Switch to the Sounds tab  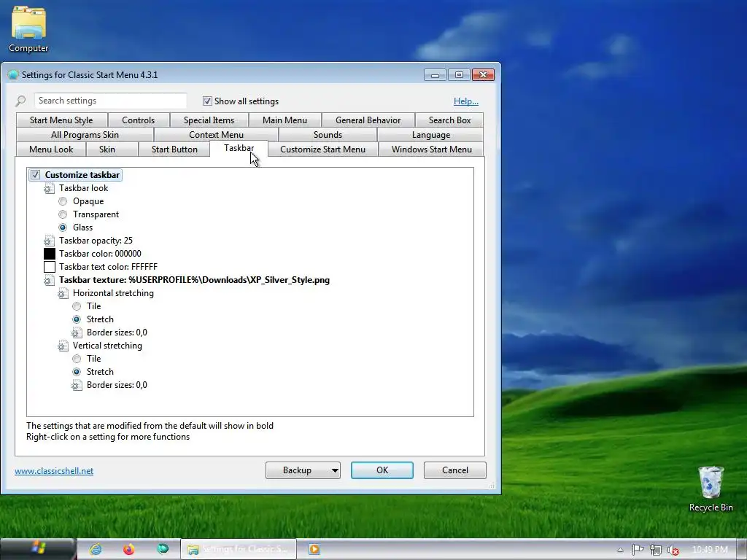pos(328,135)
